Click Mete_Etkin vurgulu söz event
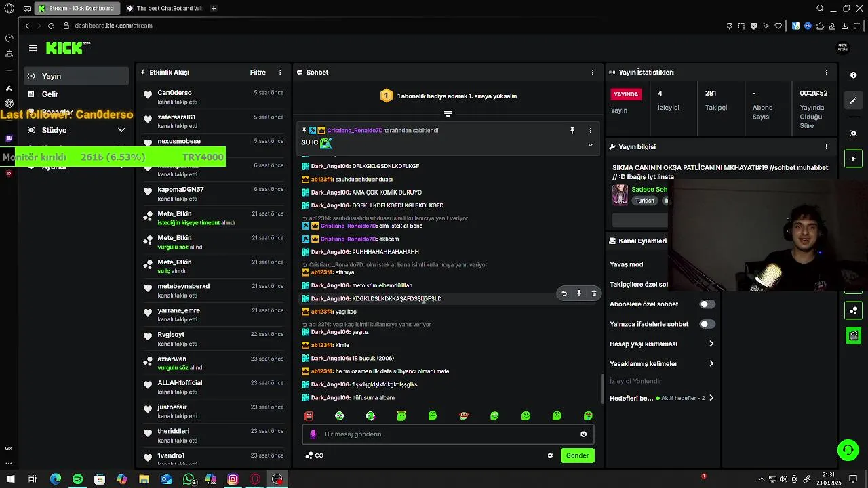868x488 pixels. pyautogui.click(x=213, y=242)
